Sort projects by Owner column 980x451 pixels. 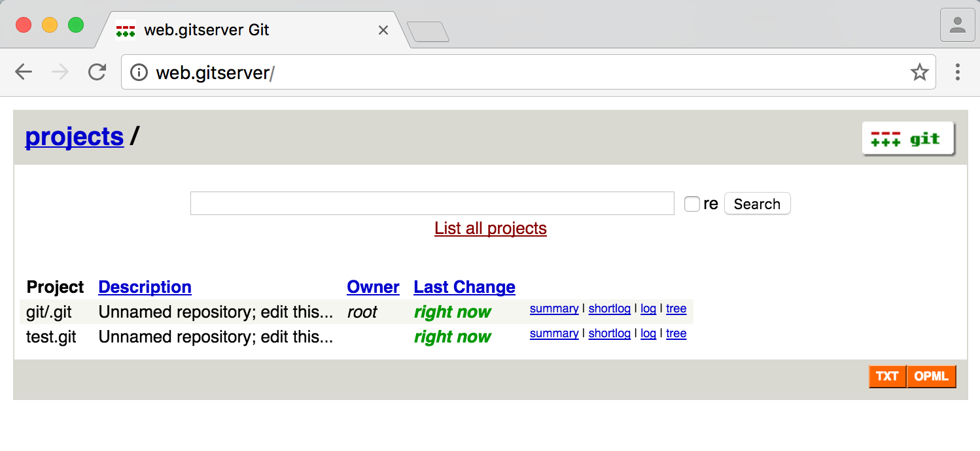click(x=373, y=287)
